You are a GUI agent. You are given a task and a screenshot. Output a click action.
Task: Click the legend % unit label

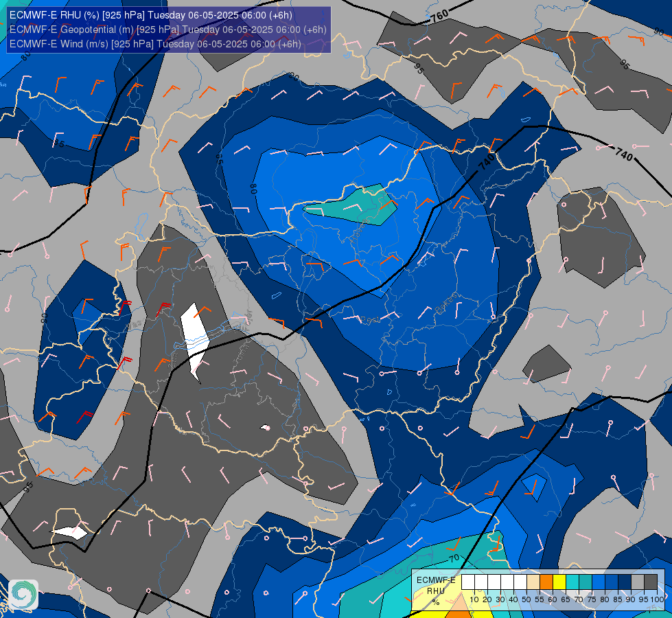tap(436, 602)
